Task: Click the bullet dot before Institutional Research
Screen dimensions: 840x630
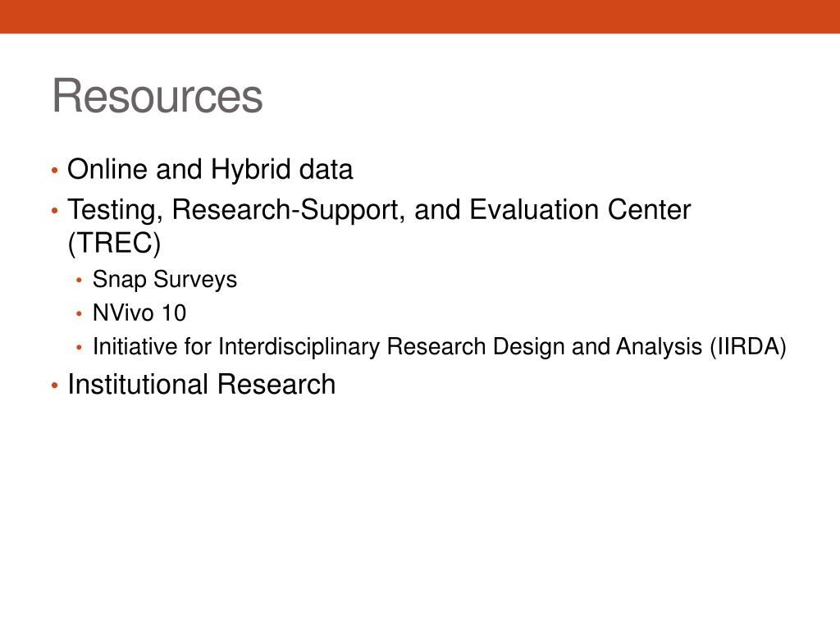Action: pos(55,386)
